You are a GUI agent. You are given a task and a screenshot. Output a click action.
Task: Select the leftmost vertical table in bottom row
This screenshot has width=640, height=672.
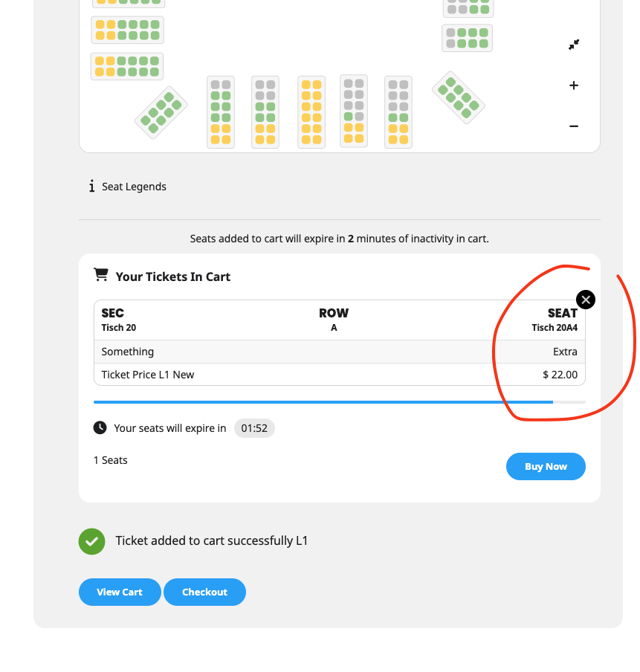click(x=221, y=112)
